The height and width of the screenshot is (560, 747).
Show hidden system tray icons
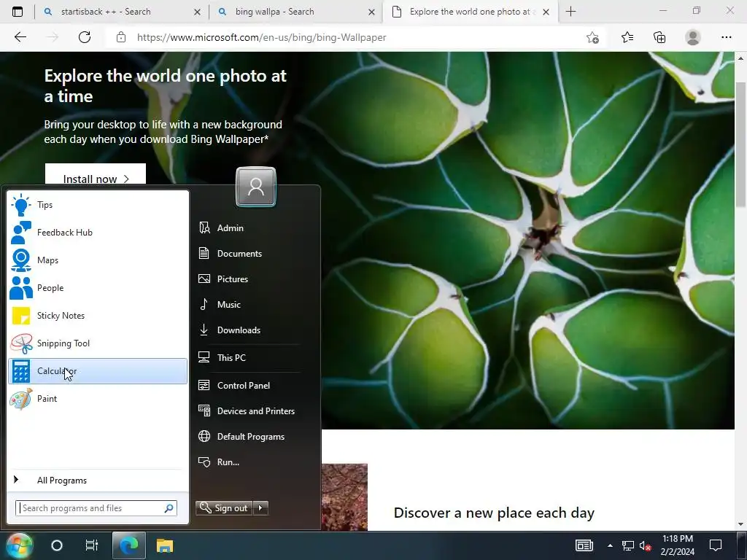point(610,545)
